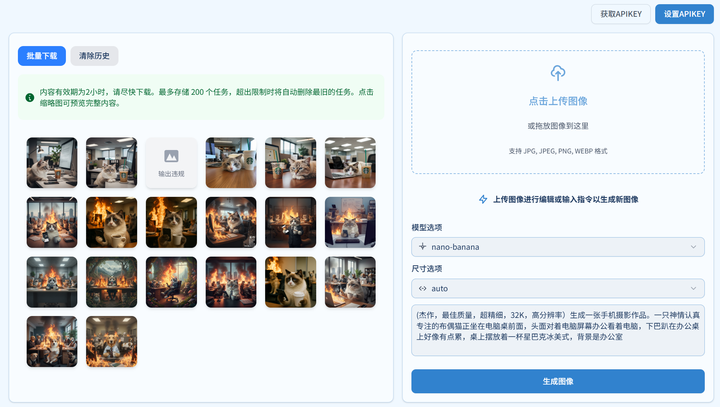Click the 获取APIKEY button
The image size is (720, 407).
pos(619,14)
